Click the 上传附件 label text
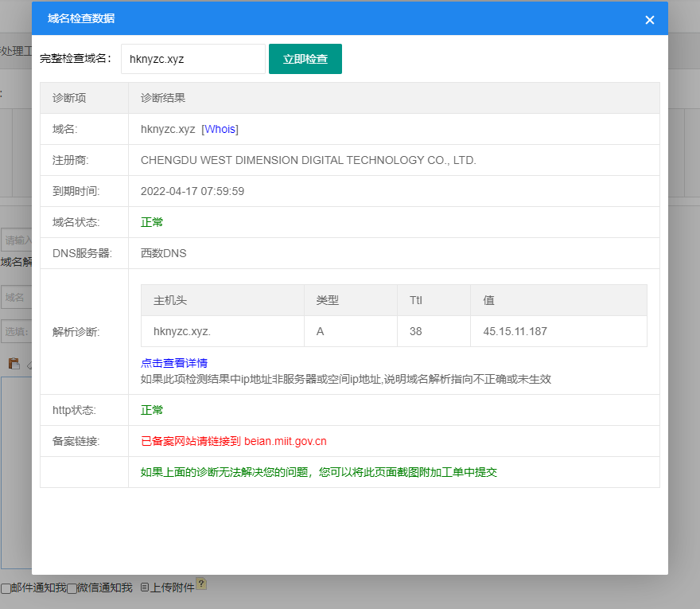The image size is (700, 609). pos(173,588)
